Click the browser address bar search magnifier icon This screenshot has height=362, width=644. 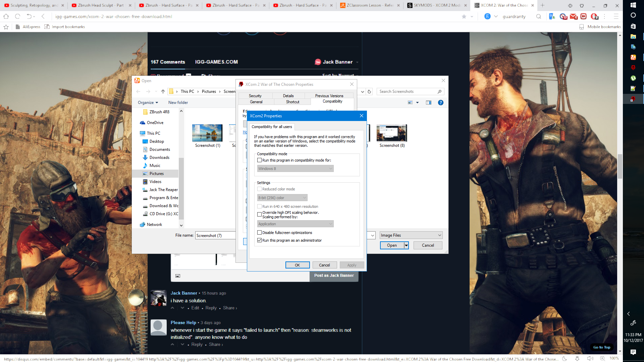tap(539, 16)
